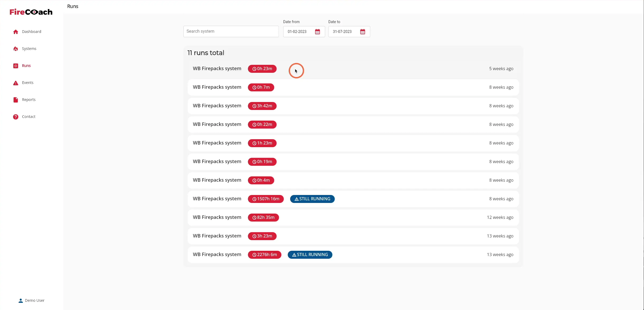Click the 1h 23m duration badge
644x310 pixels.
tap(262, 143)
